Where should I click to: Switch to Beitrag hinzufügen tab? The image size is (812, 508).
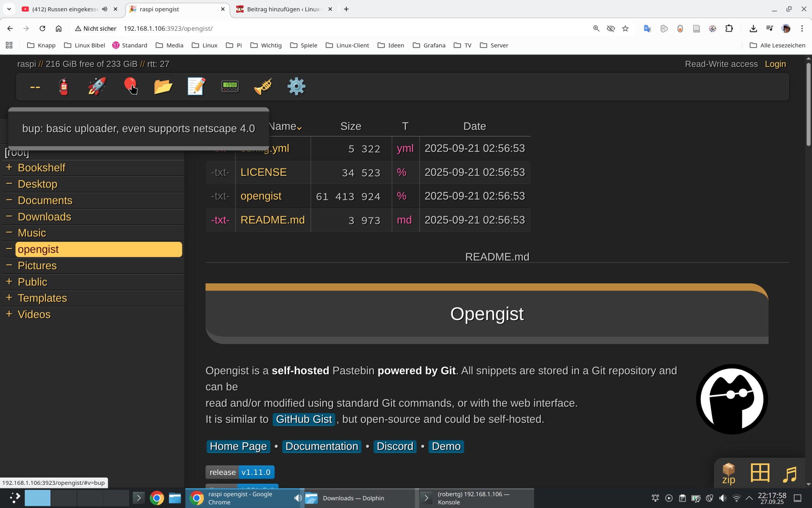(x=284, y=9)
